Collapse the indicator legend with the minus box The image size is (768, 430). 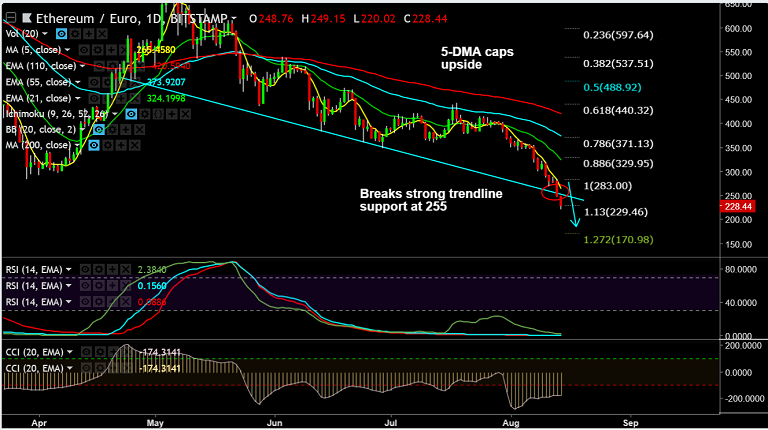pos(10,18)
